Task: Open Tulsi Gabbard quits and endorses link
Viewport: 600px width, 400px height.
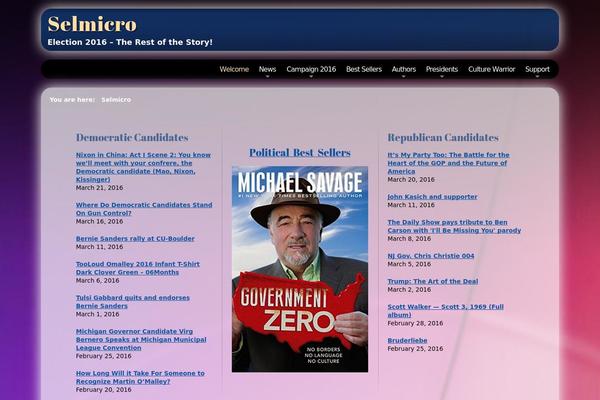Action: (x=133, y=302)
